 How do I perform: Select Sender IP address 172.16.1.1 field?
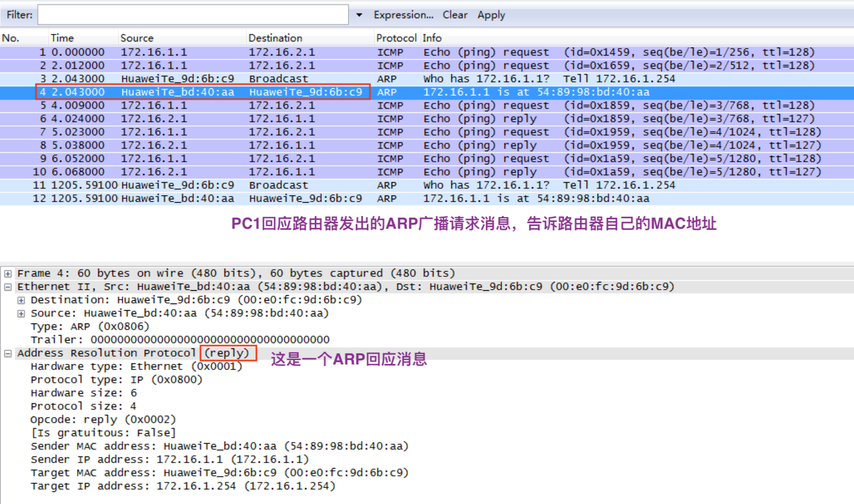coord(169,459)
